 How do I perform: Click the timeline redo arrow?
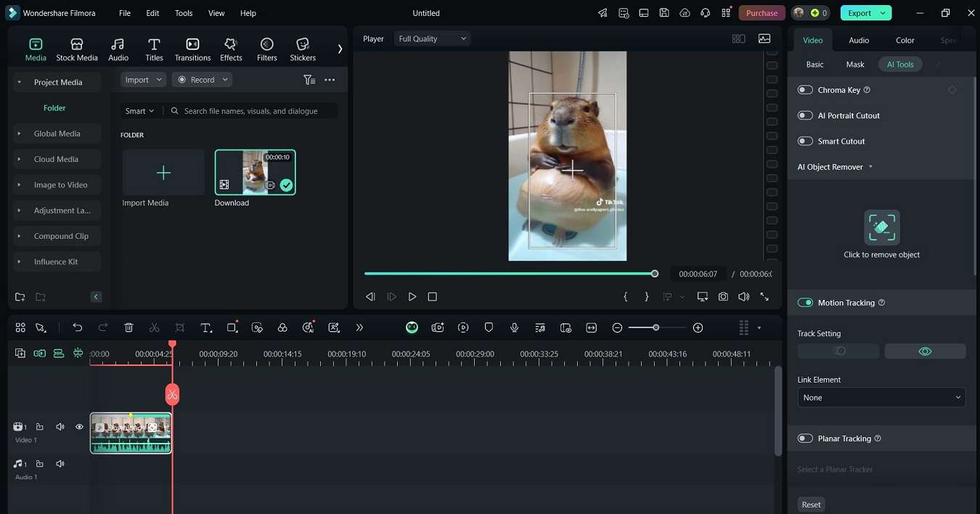(x=103, y=328)
